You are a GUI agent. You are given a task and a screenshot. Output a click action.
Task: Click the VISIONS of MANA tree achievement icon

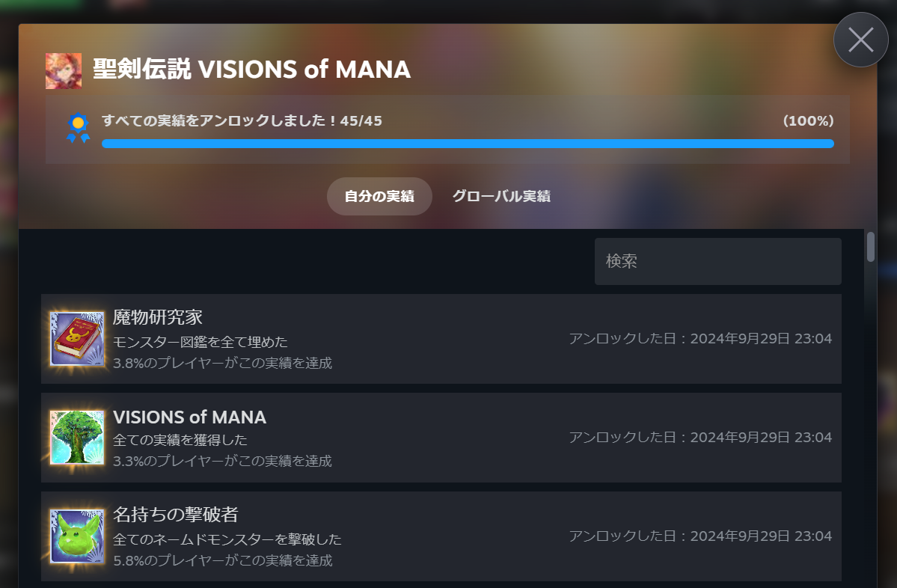pos(76,438)
